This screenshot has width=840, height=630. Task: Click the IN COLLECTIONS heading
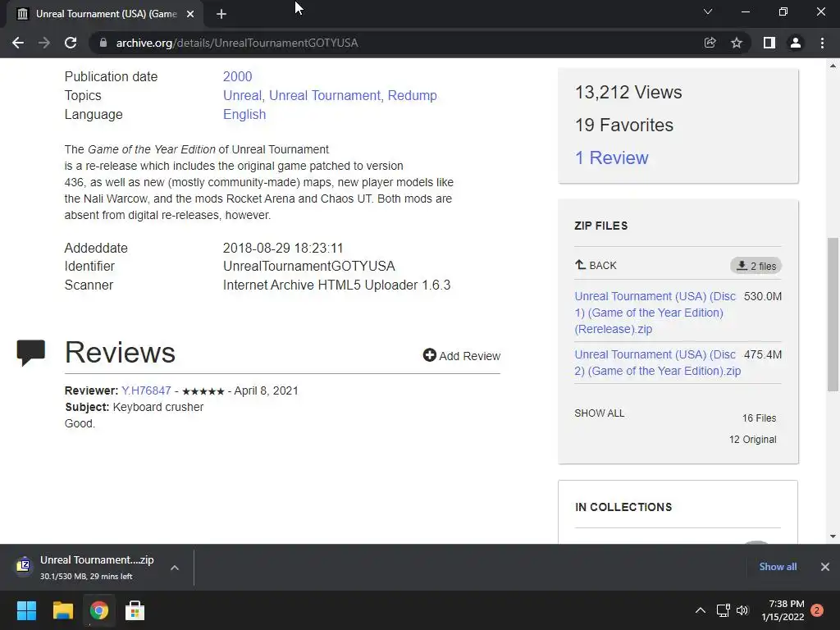pyautogui.click(x=623, y=507)
